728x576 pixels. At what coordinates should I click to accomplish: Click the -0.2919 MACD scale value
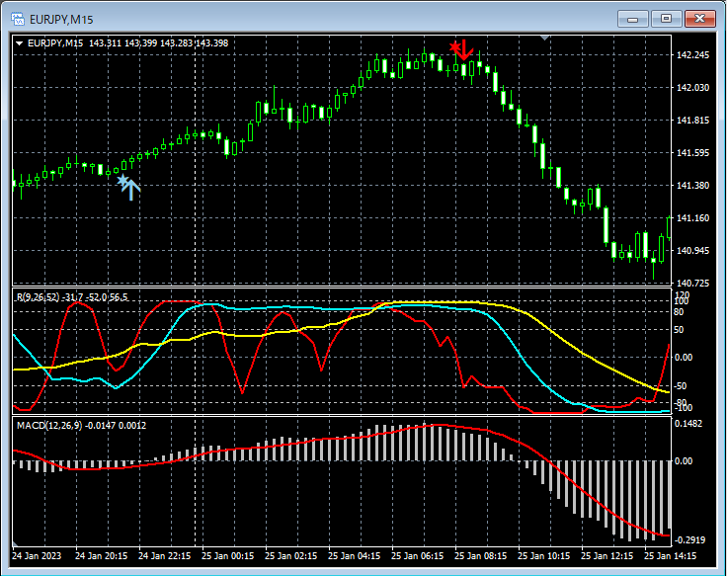click(x=689, y=540)
